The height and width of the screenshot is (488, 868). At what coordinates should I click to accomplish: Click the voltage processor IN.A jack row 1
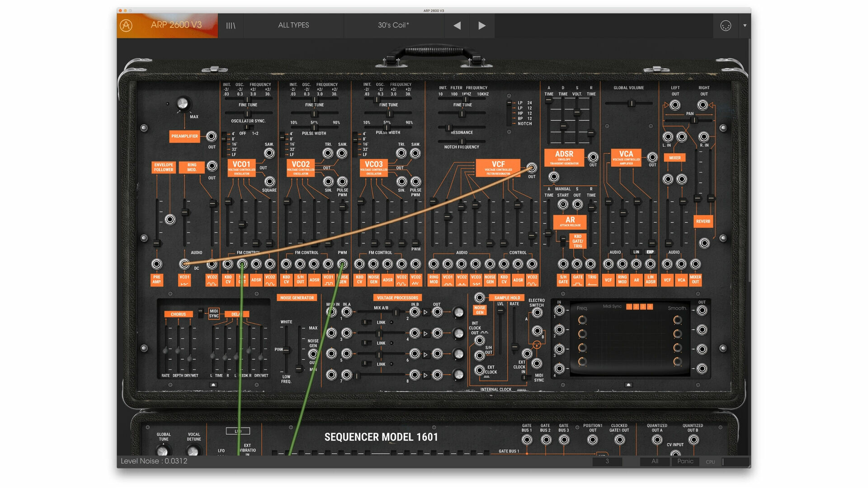347,312
